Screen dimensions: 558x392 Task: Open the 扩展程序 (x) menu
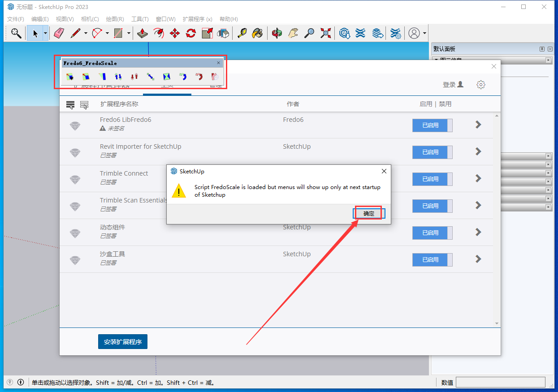coord(198,19)
